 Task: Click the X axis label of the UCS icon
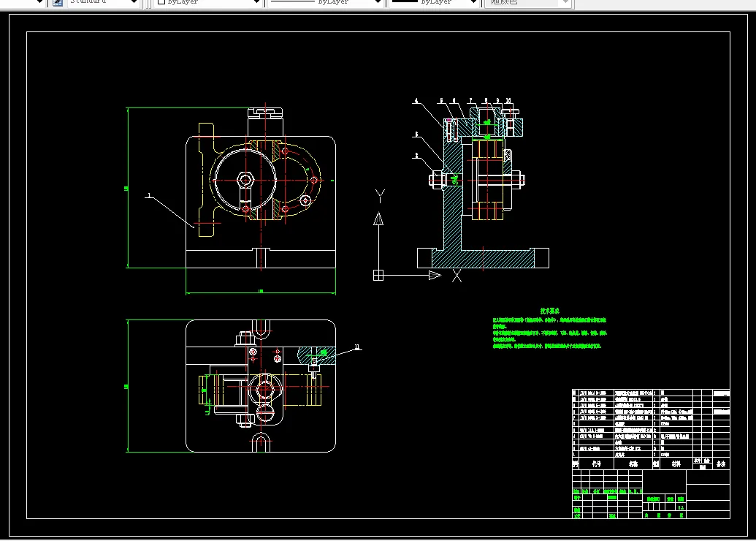(457, 276)
